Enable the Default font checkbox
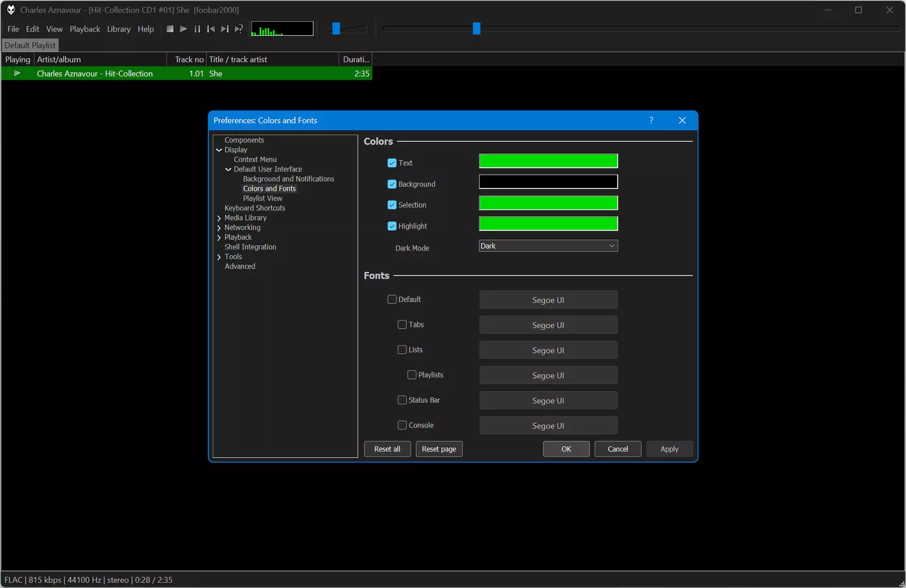The width and height of the screenshot is (906, 588). 392,299
